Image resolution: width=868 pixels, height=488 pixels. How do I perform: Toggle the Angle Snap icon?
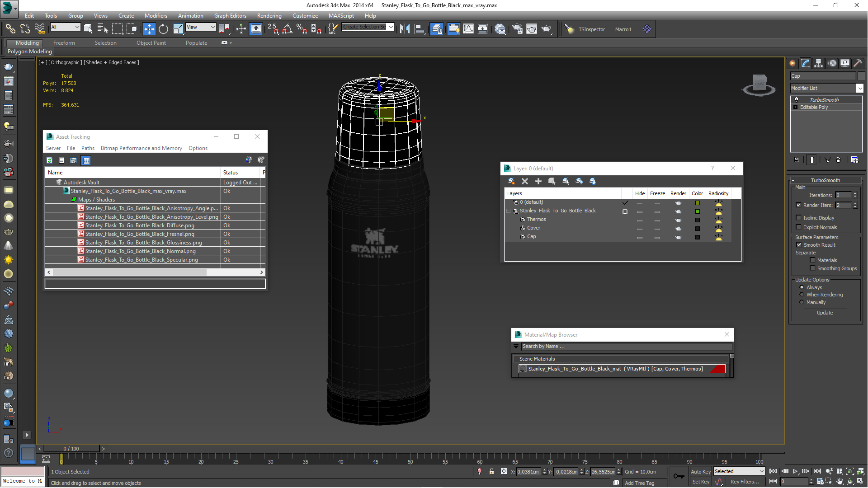(287, 29)
